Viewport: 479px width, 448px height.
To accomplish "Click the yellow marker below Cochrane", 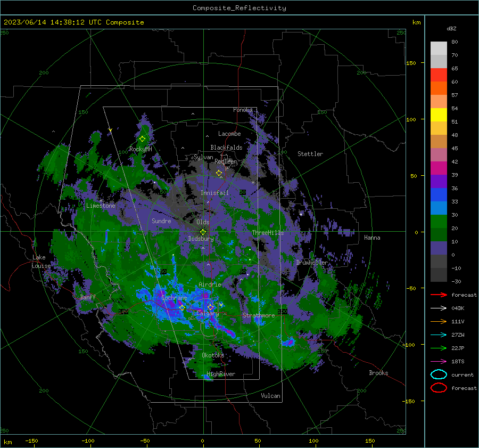I will pyautogui.click(x=183, y=307).
